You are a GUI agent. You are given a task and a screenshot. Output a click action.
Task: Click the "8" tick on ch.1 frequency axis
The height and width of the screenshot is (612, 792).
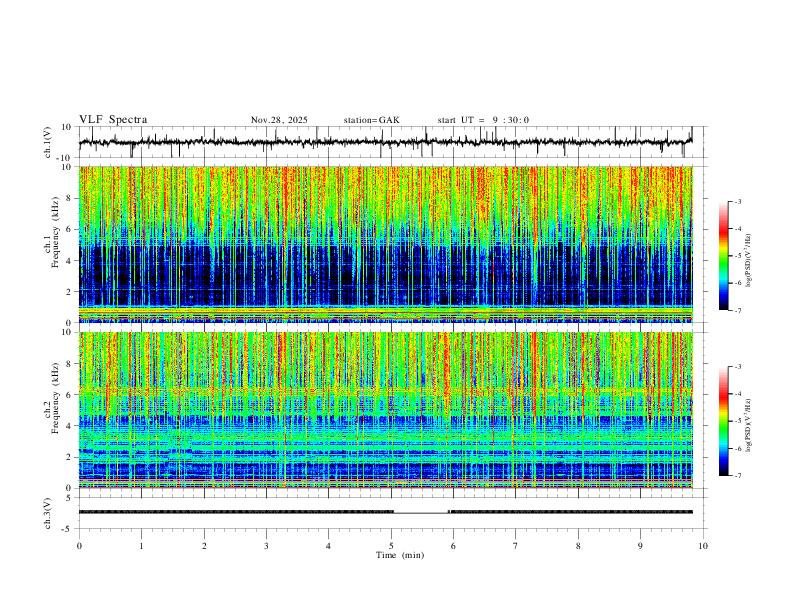click(x=70, y=198)
